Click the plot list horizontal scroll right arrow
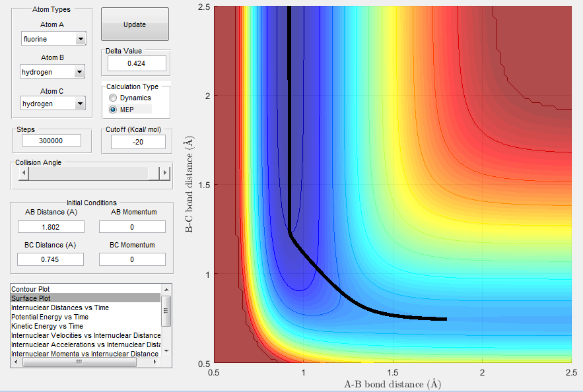Screen dimensions: 583x392 155,362
